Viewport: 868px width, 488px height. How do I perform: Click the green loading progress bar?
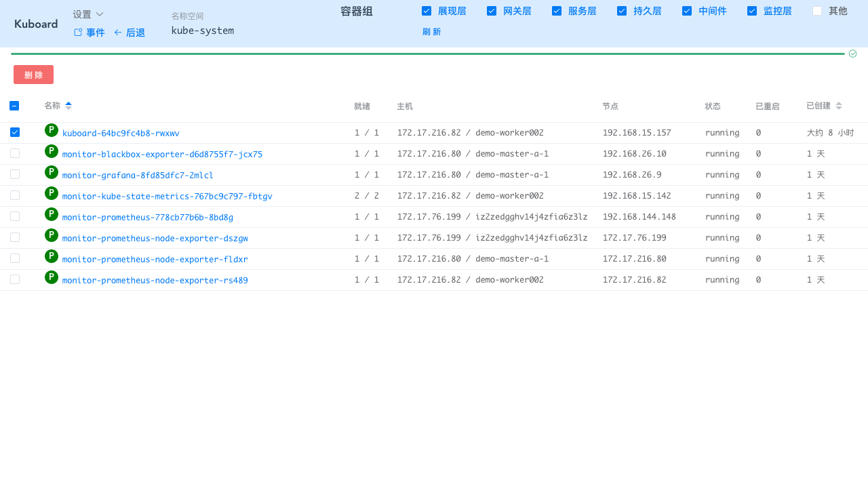pyautogui.click(x=427, y=54)
